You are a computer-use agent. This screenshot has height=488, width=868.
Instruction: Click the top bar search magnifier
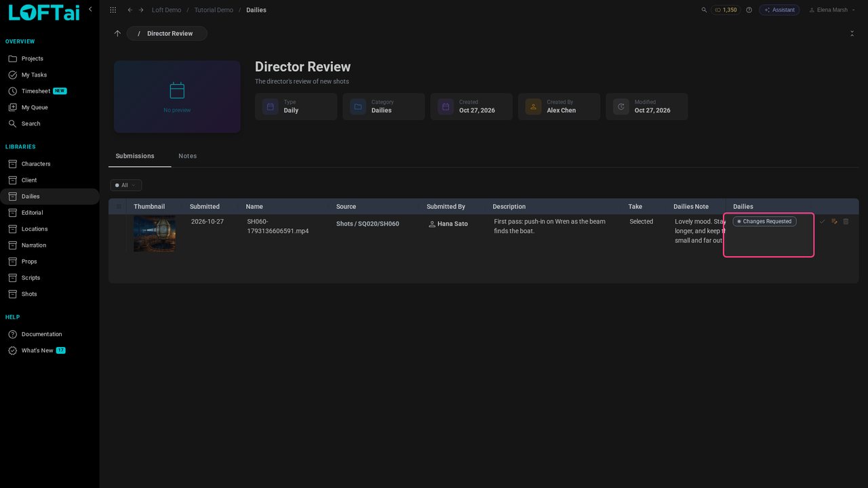tap(704, 10)
